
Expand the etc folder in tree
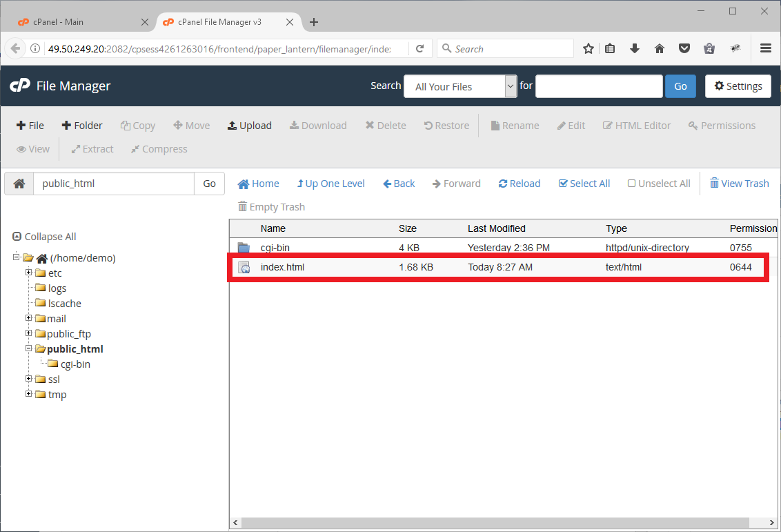(29, 273)
